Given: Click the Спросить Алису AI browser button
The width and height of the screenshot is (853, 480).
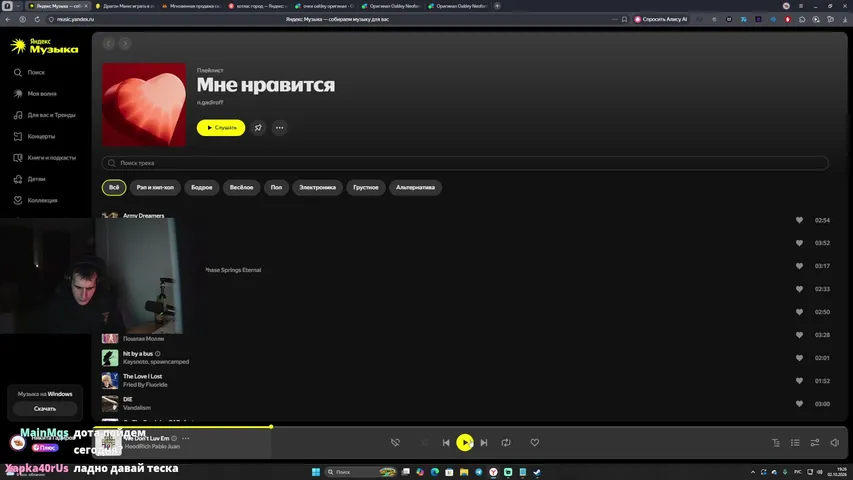Looking at the screenshot, I should pyautogui.click(x=661, y=19).
